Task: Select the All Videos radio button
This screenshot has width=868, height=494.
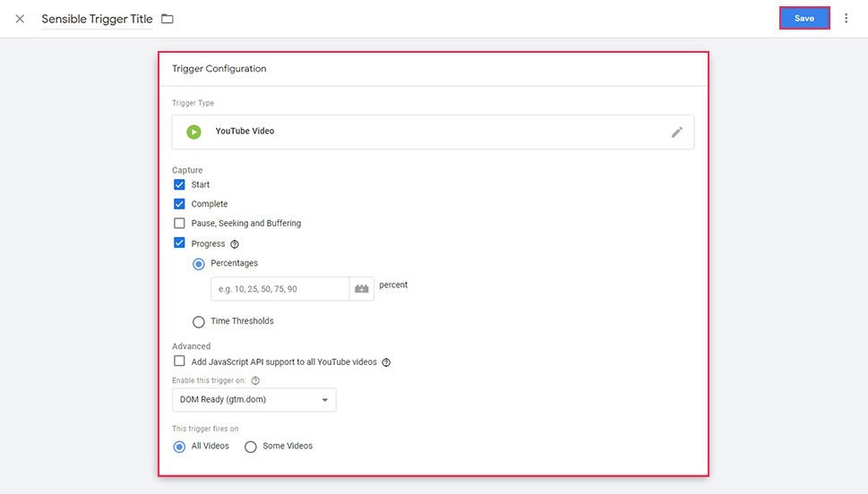Action: (179, 447)
